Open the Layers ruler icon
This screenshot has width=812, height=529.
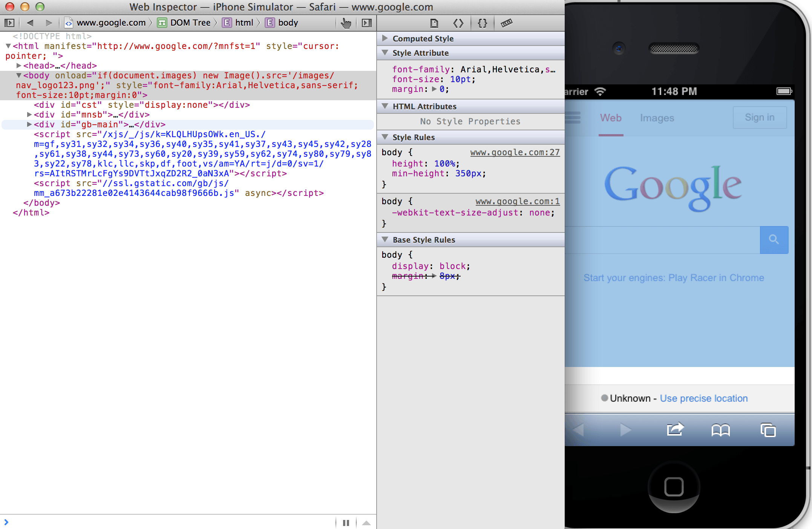pos(506,23)
